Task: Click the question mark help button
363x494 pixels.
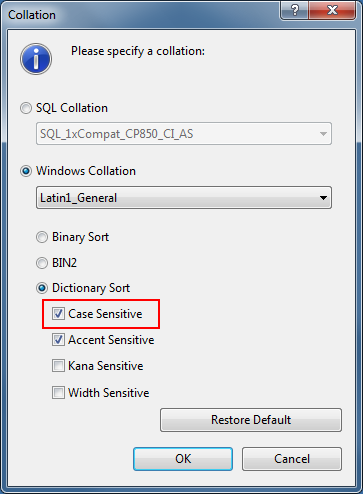Action: click(295, 10)
